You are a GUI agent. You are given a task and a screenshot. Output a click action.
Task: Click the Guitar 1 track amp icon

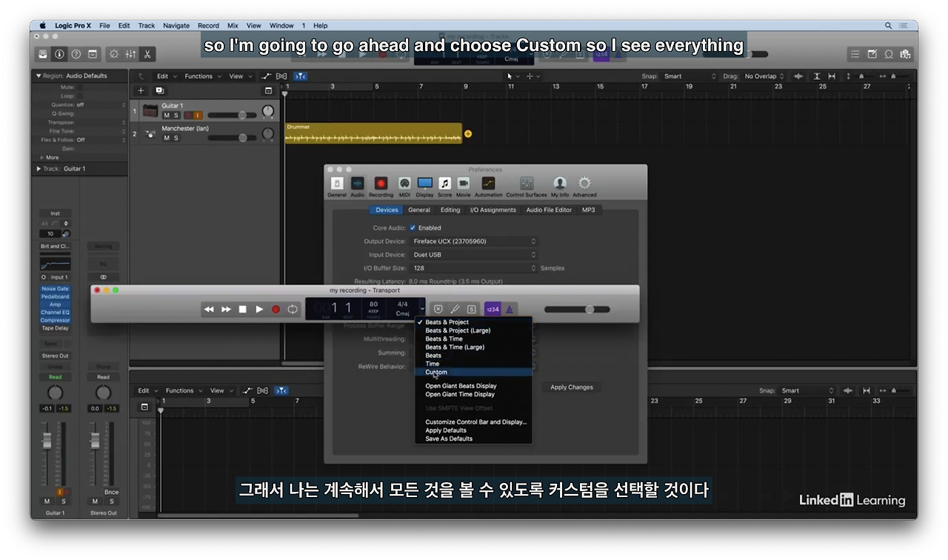point(150,110)
